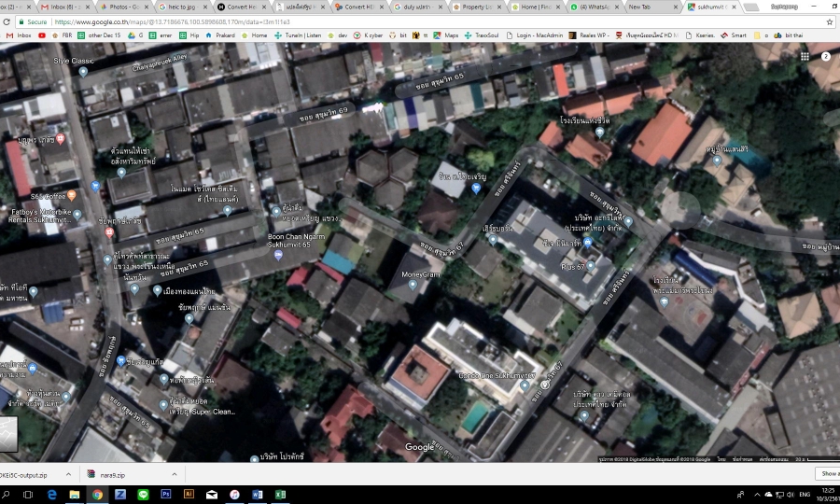Open the Google Drive G bookmark
Viewport: 840px width, 504px height.
135,35
